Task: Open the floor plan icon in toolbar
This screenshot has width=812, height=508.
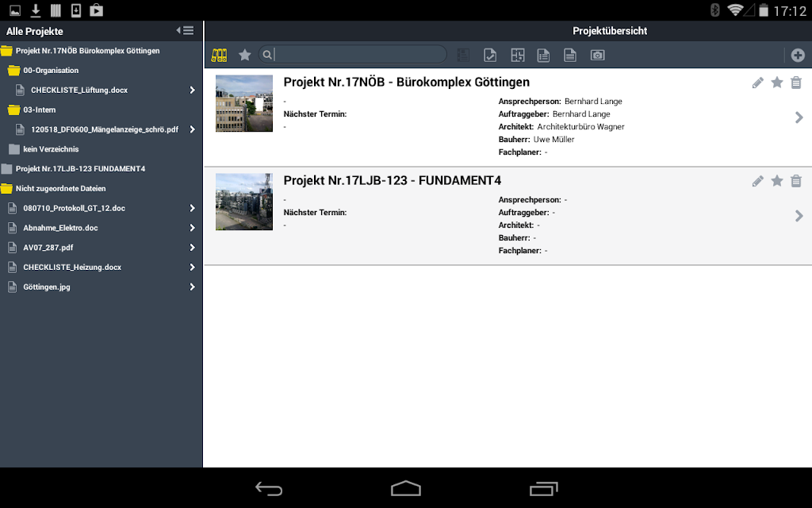Action: click(517, 55)
